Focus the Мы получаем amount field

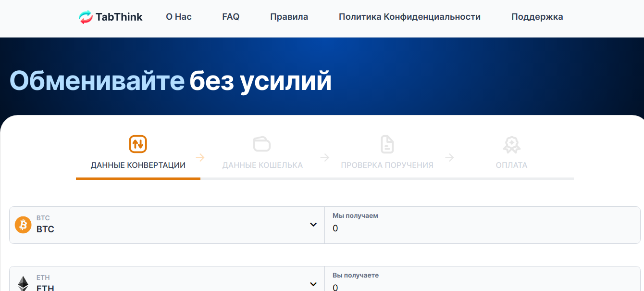click(x=483, y=225)
